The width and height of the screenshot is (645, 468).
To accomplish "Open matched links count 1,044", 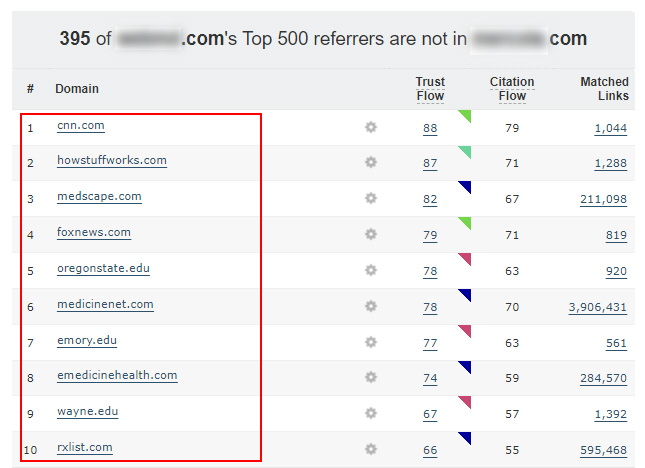I will coord(611,128).
